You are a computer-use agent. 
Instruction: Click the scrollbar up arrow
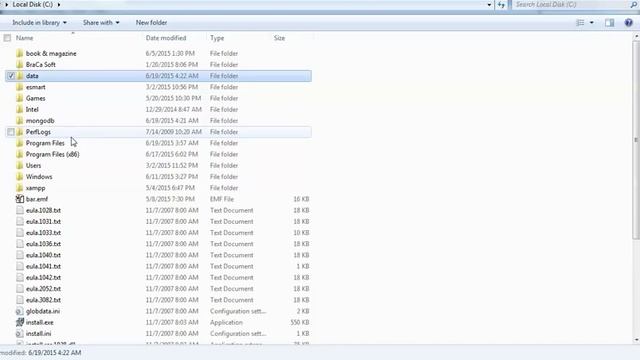pos(636,37)
